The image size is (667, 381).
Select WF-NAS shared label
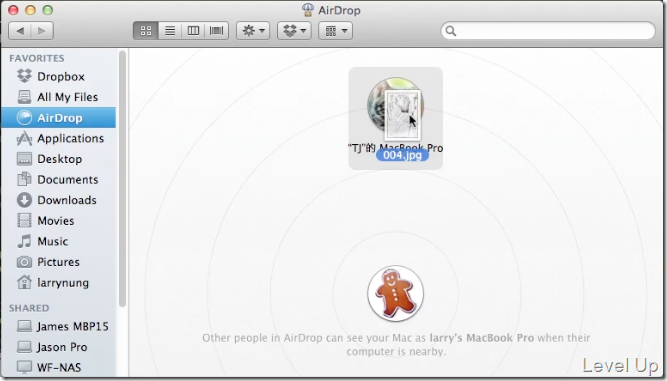pyautogui.click(x=59, y=367)
